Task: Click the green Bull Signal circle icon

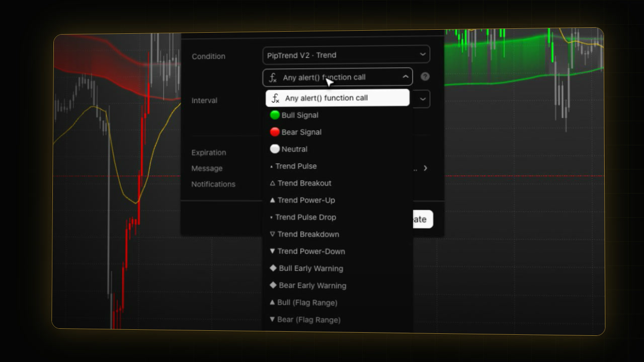Action: click(x=275, y=115)
